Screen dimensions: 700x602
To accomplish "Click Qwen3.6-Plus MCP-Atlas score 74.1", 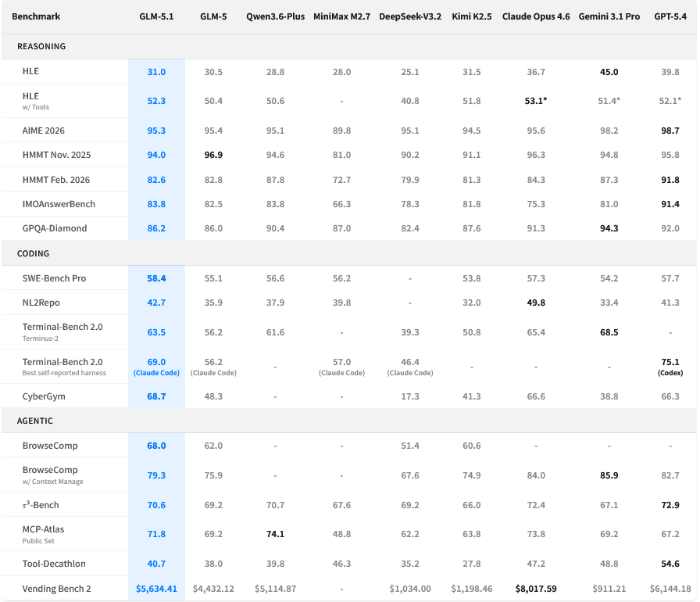I will click(x=276, y=534).
